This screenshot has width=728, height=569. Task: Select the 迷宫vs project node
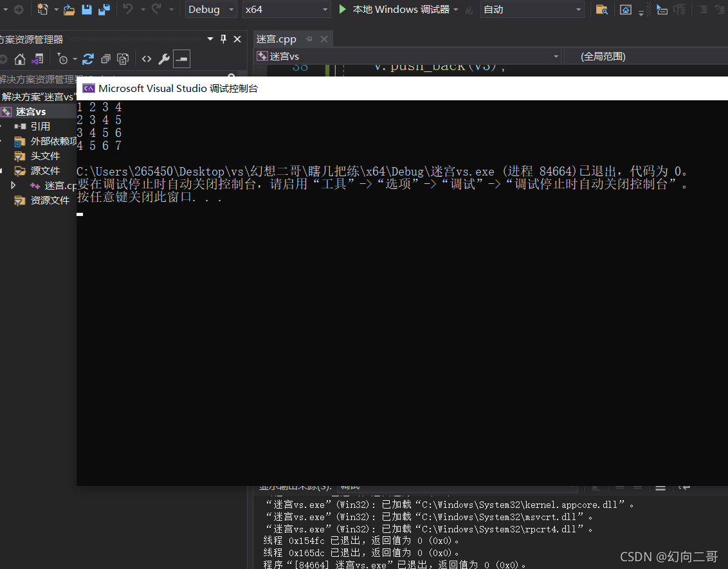[31, 111]
